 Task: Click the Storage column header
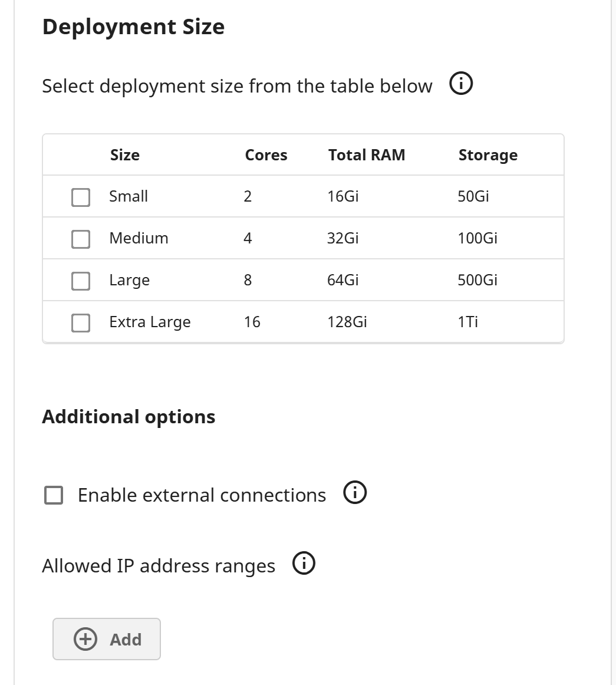tap(487, 155)
